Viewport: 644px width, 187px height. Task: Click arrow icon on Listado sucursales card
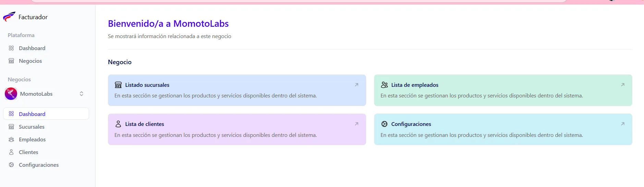click(x=357, y=85)
